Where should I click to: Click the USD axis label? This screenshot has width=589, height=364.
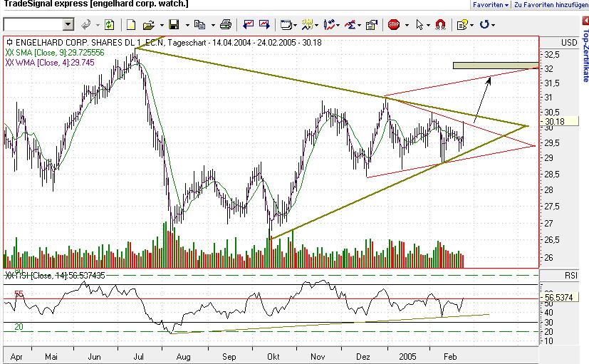(569, 43)
